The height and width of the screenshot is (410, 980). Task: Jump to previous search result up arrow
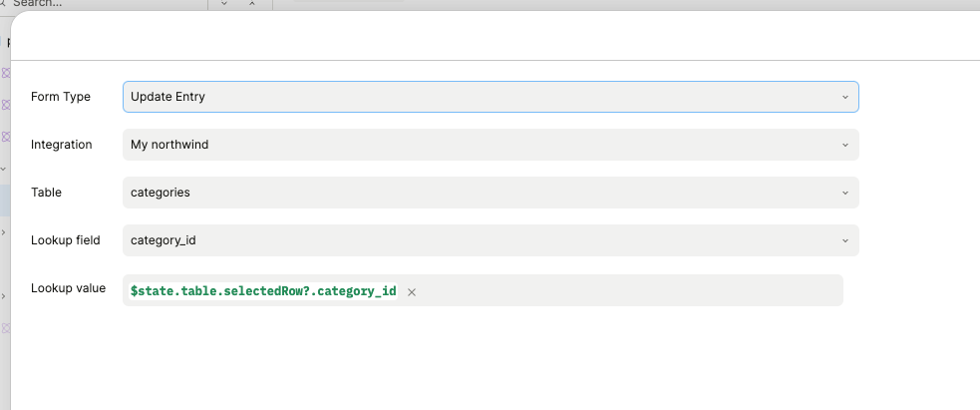(x=252, y=4)
